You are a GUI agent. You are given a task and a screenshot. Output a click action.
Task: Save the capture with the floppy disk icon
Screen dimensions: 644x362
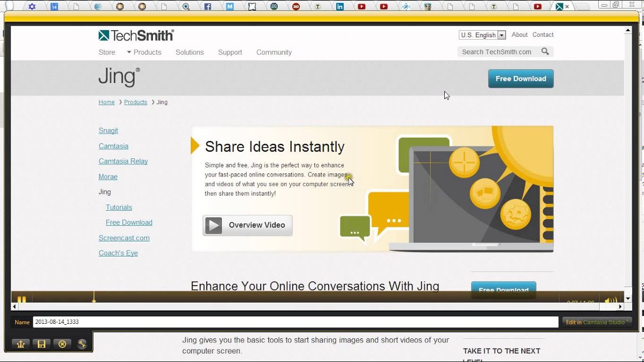click(x=42, y=344)
